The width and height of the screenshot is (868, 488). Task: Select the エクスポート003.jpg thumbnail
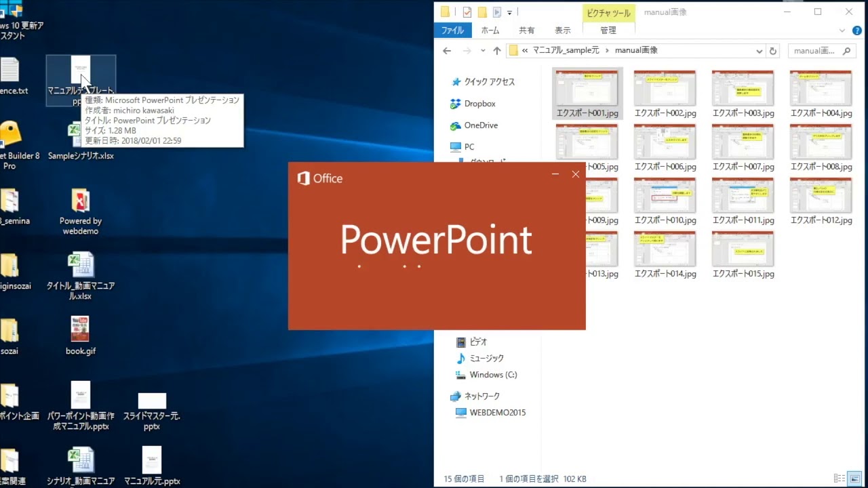point(743,94)
